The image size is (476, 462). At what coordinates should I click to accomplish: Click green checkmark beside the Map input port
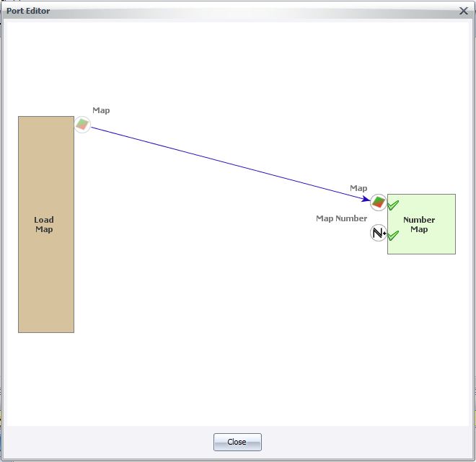(x=393, y=205)
